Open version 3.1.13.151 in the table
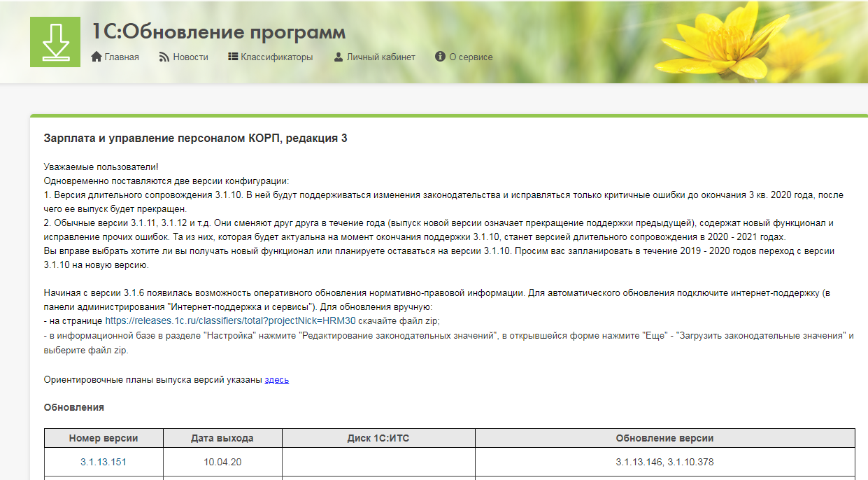Viewport: 868px width, 480px height. (x=104, y=463)
